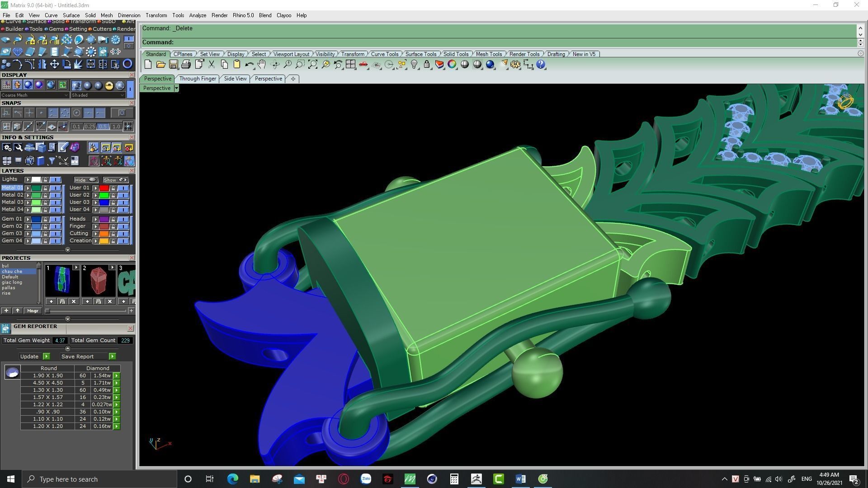This screenshot has width=868, height=488.
Task: Click the padlock icon in Standard toolbar
Action: click(426, 65)
